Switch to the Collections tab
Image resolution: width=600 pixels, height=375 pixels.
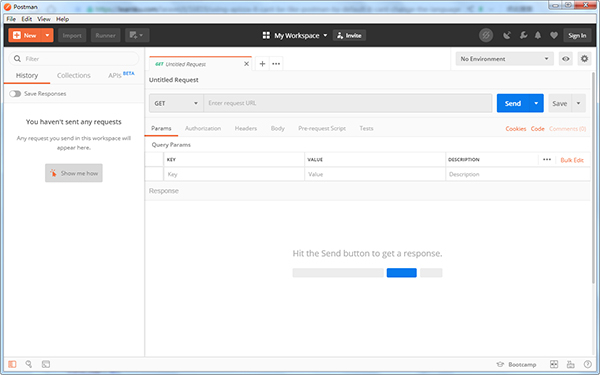tap(74, 75)
